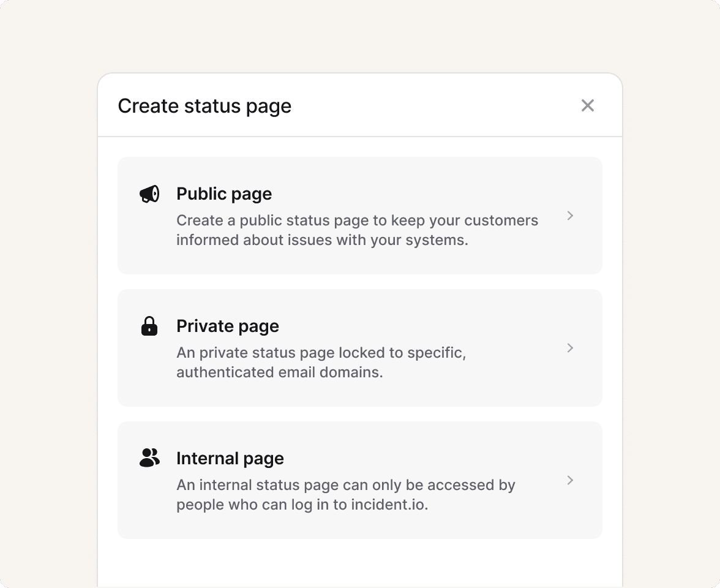Click the Internal page description text
The height and width of the screenshot is (588, 720).
click(x=345, y=494)
